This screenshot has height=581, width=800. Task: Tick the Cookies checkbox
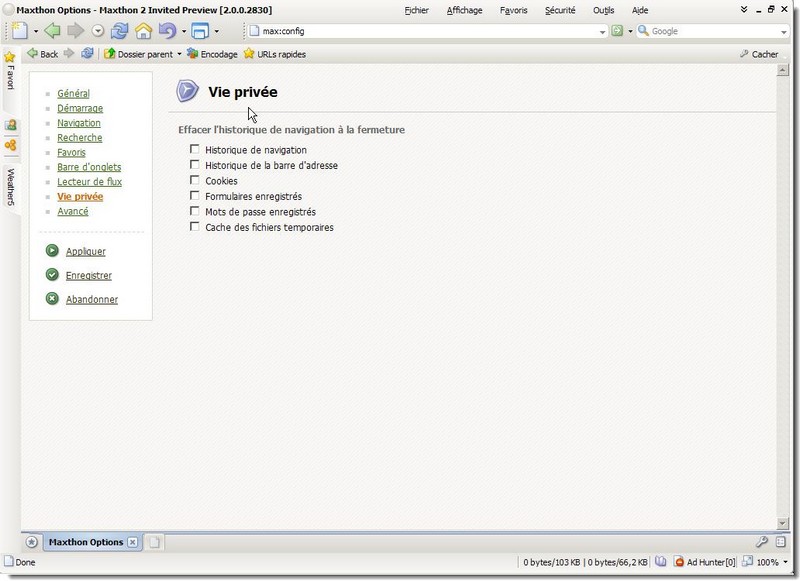[194, 180]
